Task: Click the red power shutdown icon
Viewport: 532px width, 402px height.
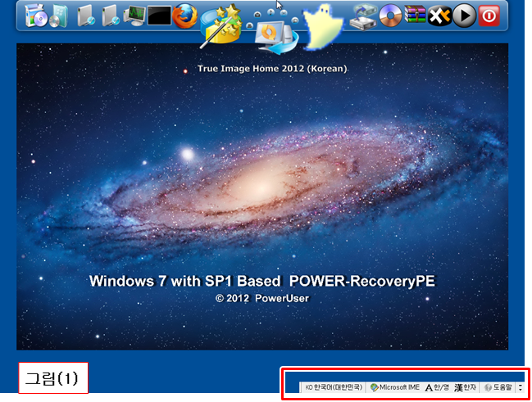Action: click(x=489, y=16)
